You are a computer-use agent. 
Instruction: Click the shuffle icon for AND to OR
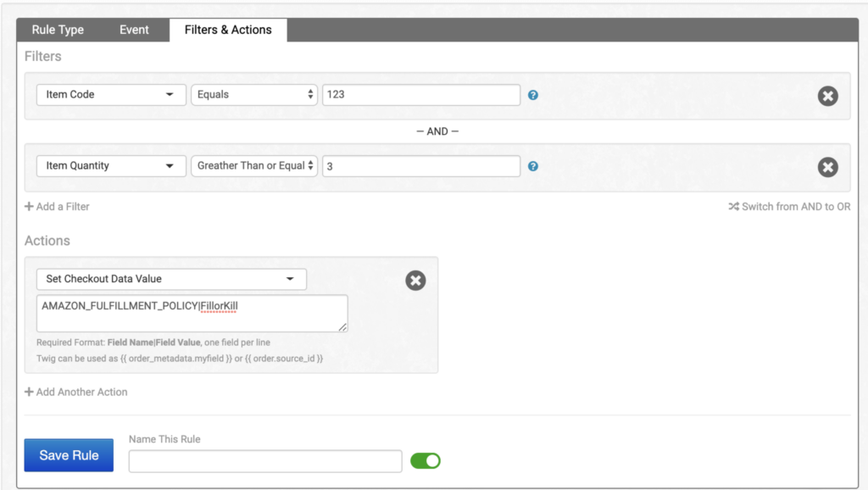point(733,207)
